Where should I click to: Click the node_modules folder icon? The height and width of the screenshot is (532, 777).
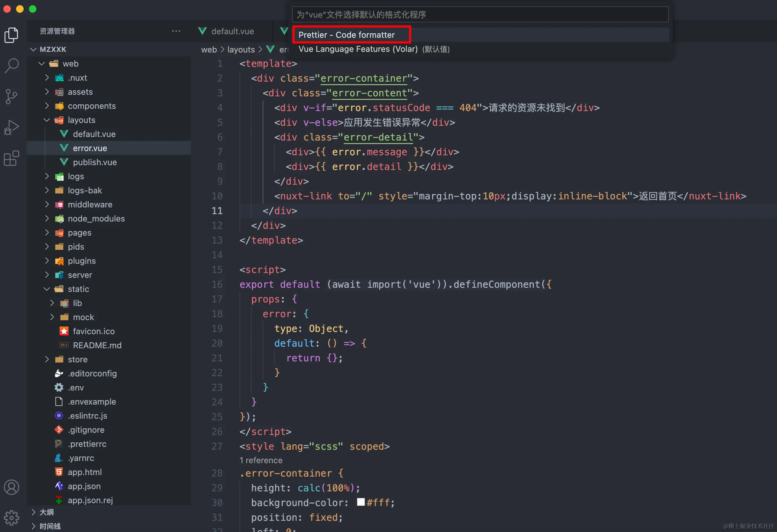click(x=60, y=219)
